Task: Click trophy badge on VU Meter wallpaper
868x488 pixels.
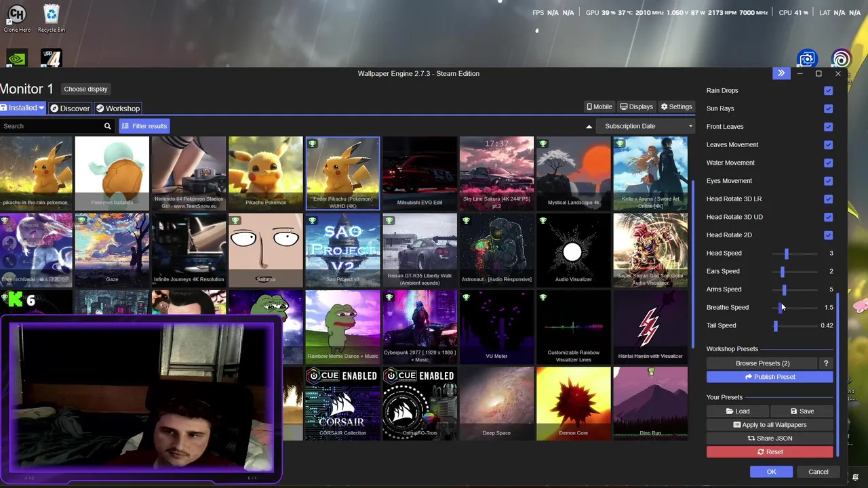Action: tap(466, 297)
